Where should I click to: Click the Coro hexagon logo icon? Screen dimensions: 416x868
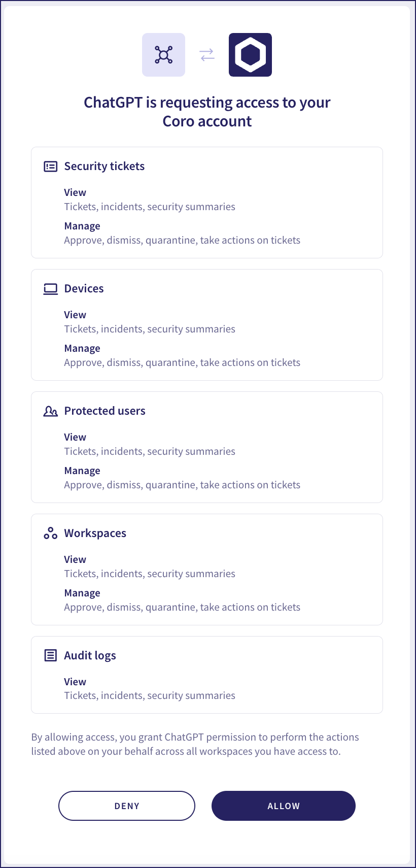pyautogui.click(x=250, y=54)
